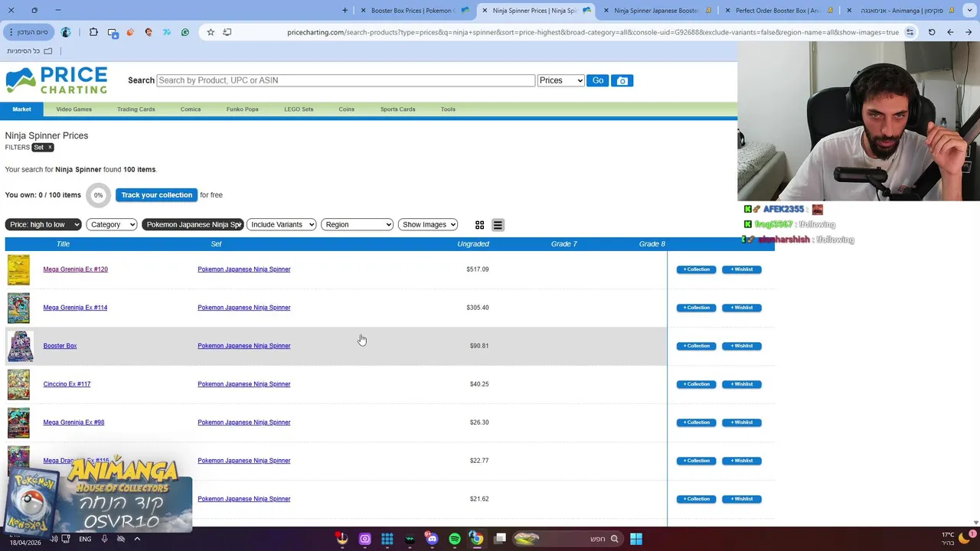Open Spotify from the taskbar

click(x=455, y=539)
